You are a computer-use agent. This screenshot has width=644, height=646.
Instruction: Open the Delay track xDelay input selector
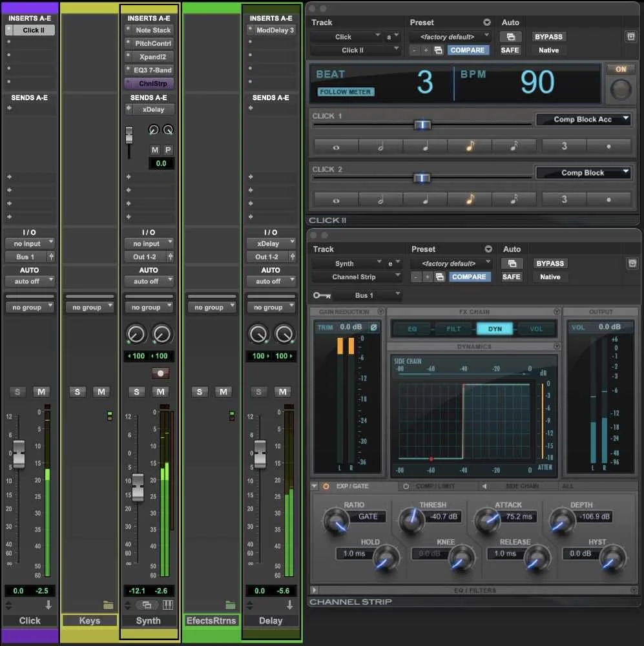click(x=271, y=244)
